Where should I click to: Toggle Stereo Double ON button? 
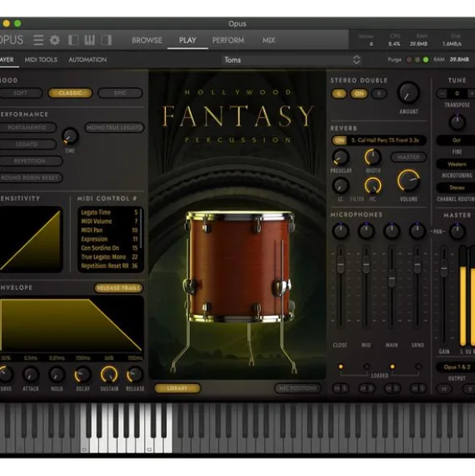(359, 93)
